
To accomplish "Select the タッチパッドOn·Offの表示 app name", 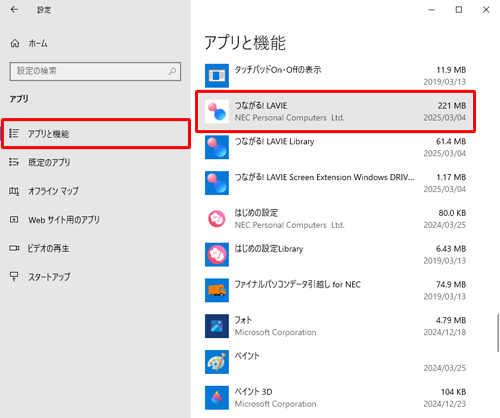I will (x=278, y=70).
